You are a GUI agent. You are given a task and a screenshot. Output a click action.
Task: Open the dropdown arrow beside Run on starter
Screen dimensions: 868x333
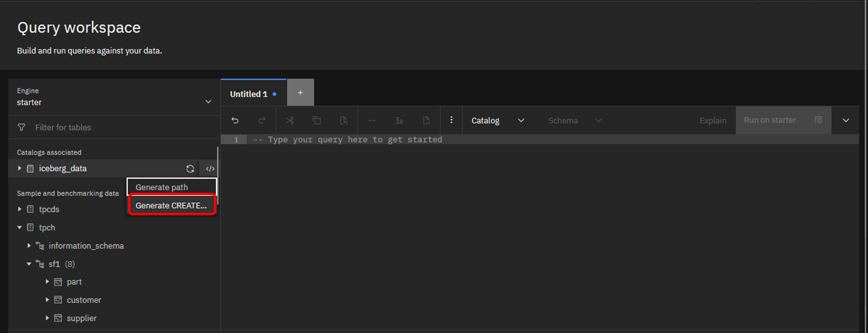845,121
